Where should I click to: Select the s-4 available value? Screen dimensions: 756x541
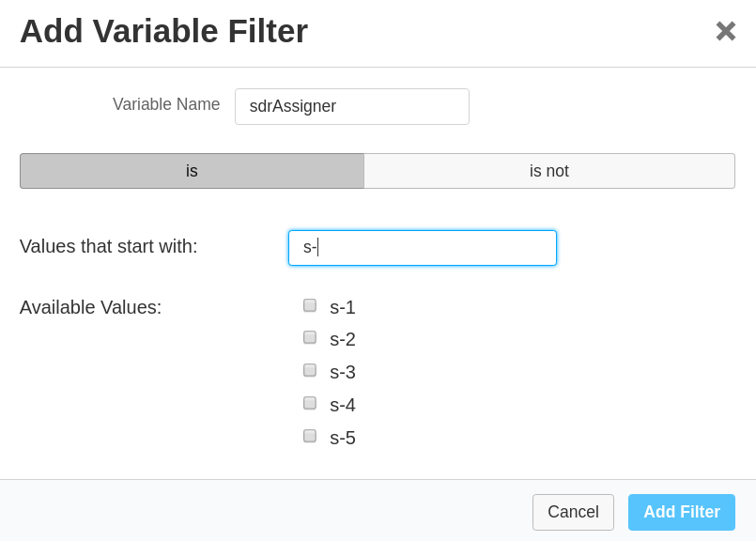pos(309,403)
